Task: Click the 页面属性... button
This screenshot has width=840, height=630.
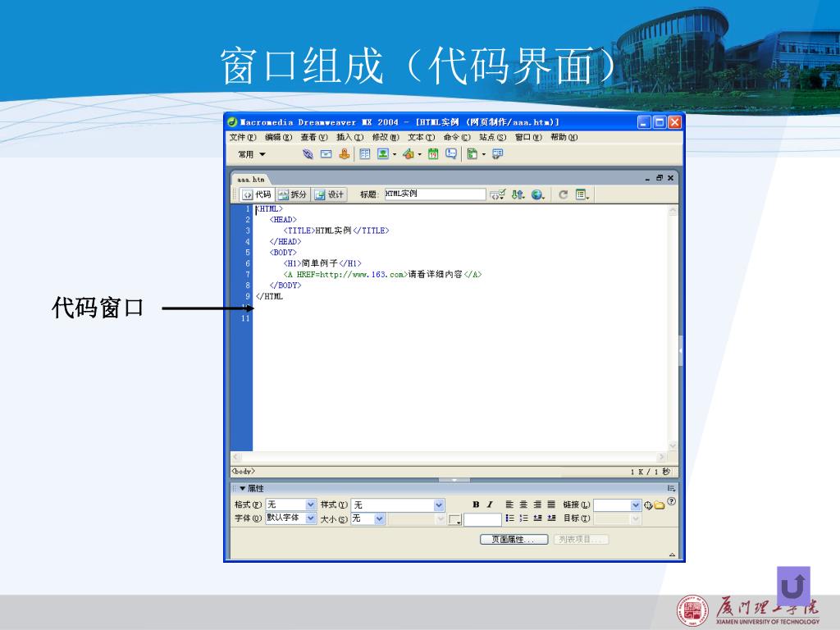Action: (514, 540)
